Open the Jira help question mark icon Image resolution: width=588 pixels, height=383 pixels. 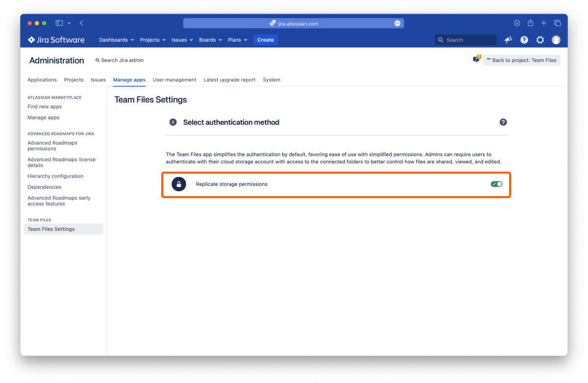coord(524,40)
